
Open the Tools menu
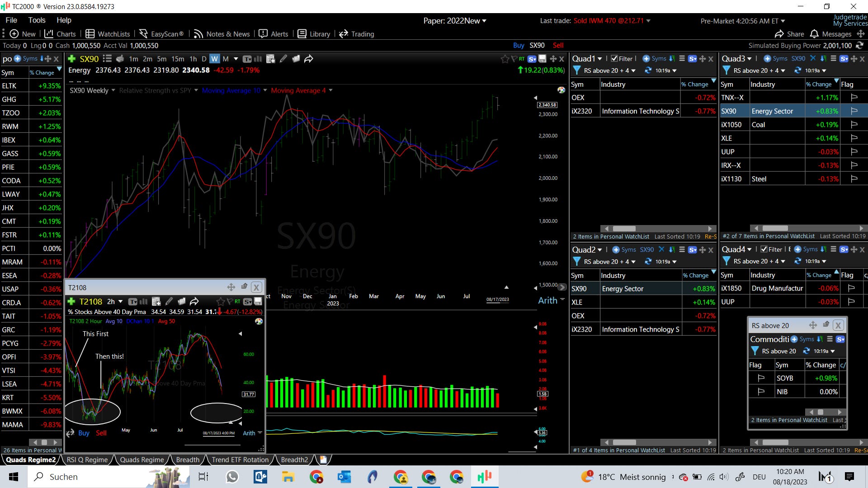(37, 20)
